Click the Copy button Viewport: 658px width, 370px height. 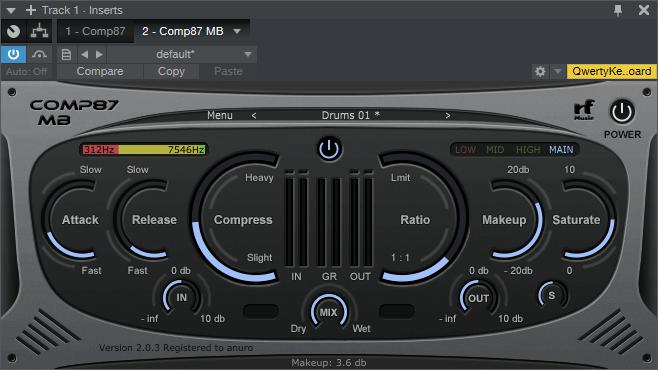(x=171, y=71)
